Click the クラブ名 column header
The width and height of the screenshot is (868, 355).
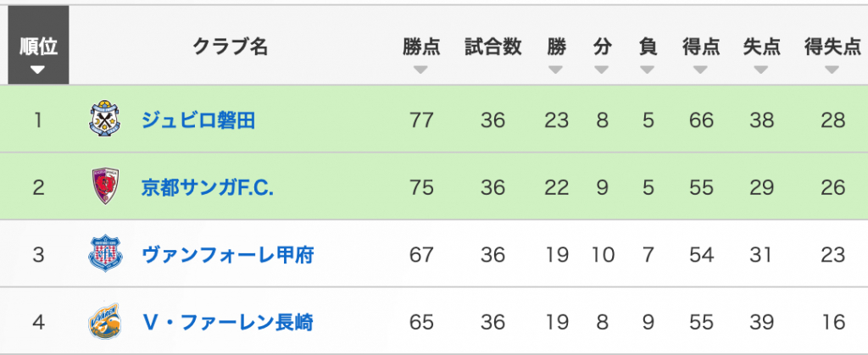point(231,47)
